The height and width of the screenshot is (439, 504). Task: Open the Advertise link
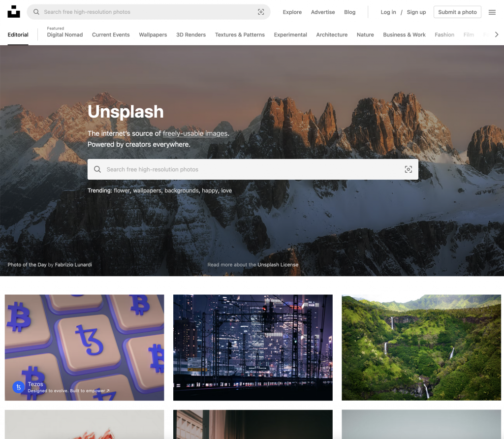tap(323, 12)
